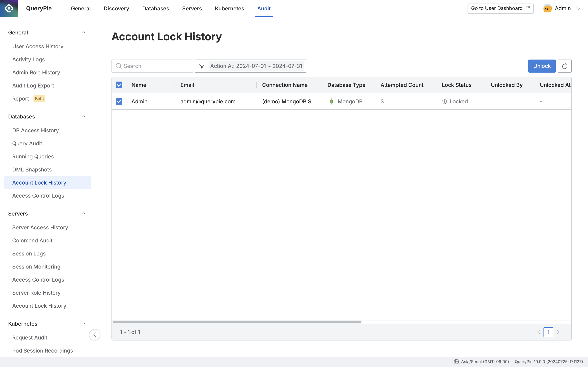Screen dimensions: 588x367
Task: Go to next page arrow in pagination
Action: click(x=558, y=332)
